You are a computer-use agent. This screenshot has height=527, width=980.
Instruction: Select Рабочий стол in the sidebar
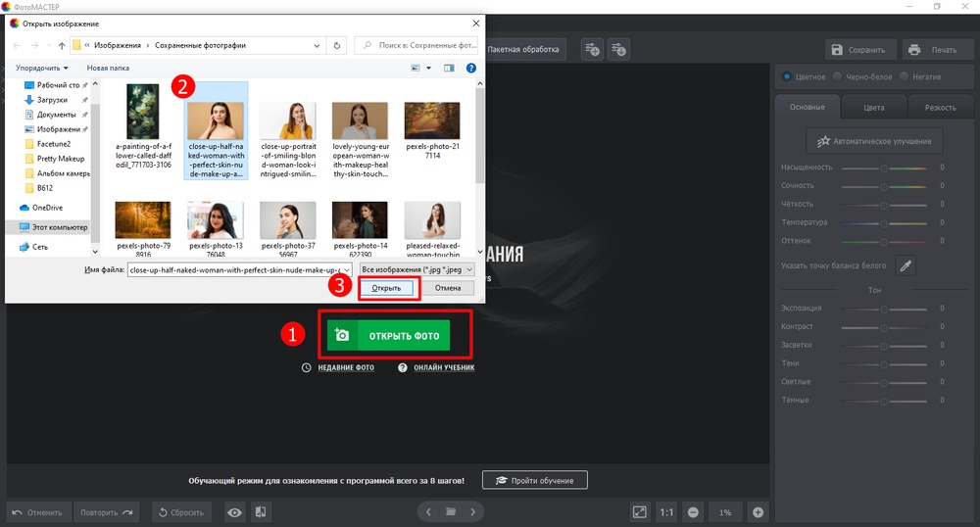55,85
